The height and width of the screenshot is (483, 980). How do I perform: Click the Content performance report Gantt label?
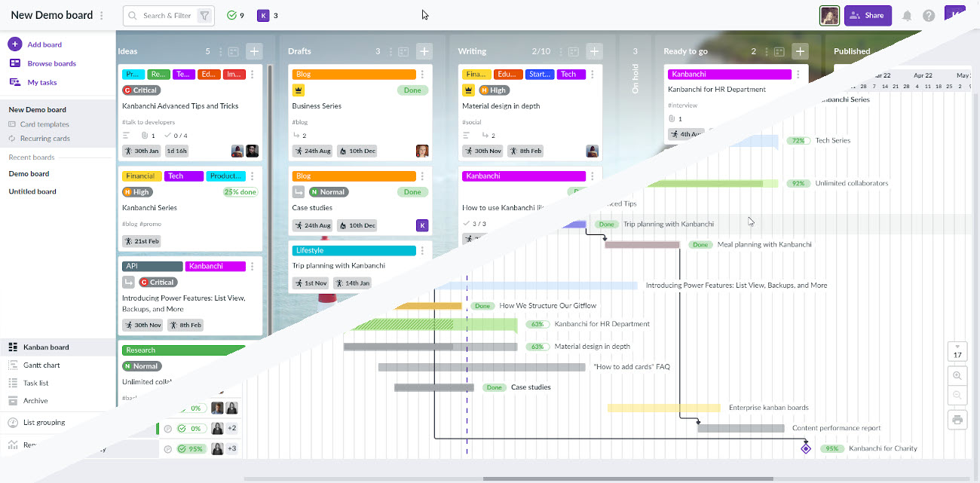837,428
